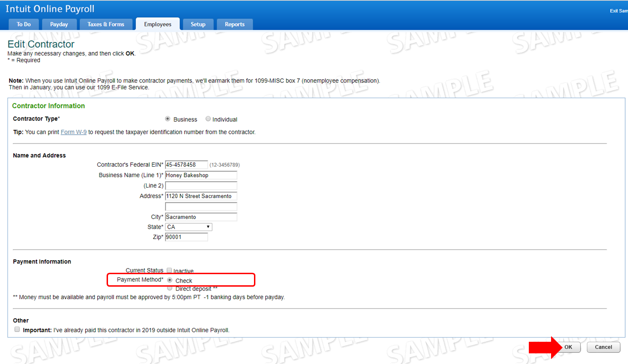Viewport: 628px width, 364px height.
Task: Click the Edit Contractor heading
Action: pos(41,44)
